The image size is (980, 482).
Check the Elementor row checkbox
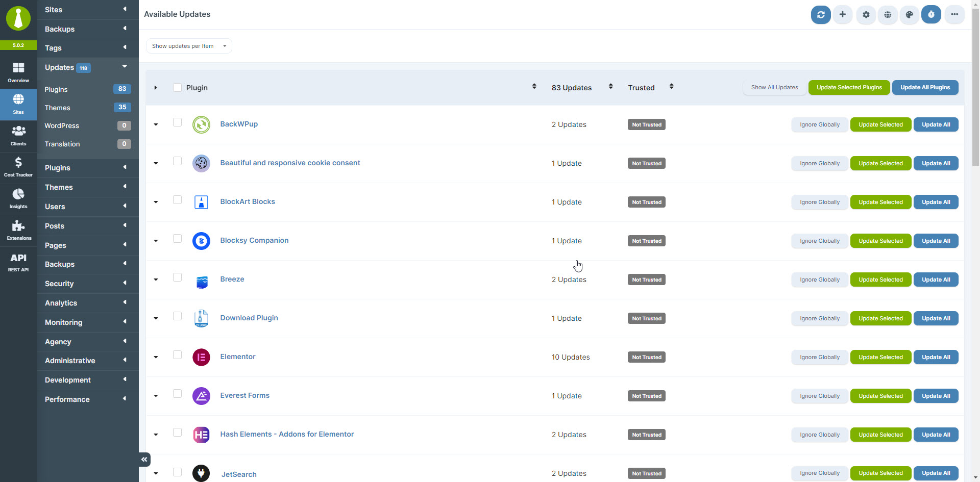pos(177,355)
